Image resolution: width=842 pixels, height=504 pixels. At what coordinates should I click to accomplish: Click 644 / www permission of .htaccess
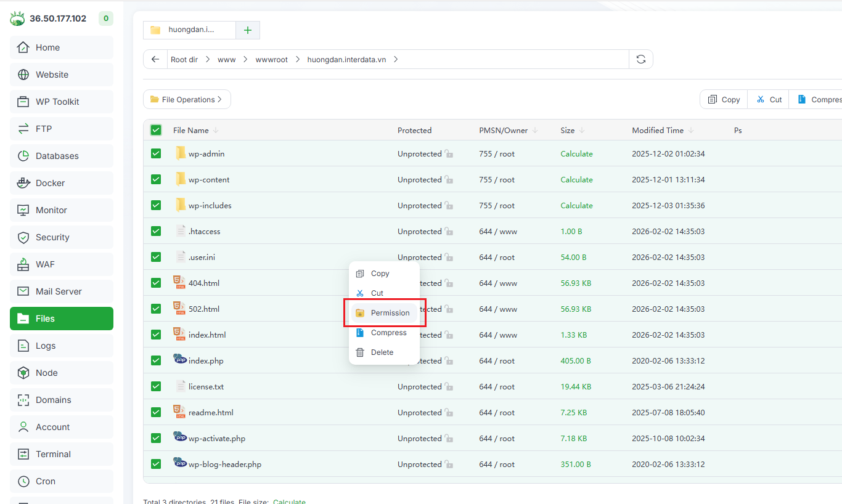pos(498,232)
